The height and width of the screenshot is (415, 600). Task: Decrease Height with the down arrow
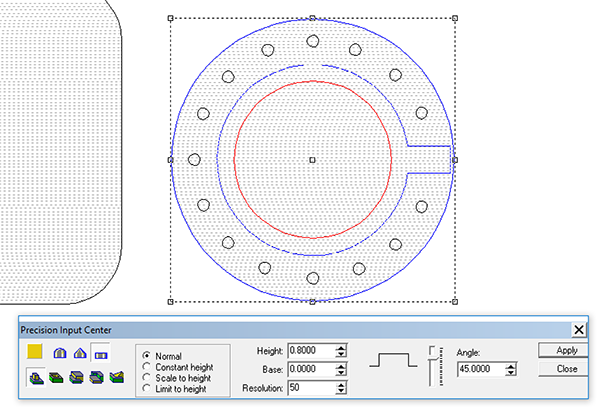point(341,354)
